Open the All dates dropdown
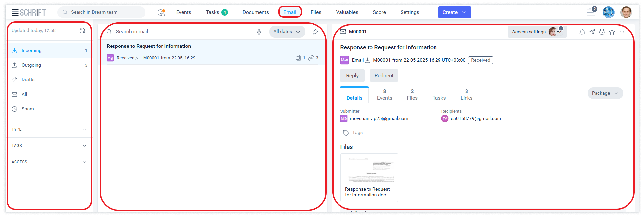 click(x=287, y=32)
